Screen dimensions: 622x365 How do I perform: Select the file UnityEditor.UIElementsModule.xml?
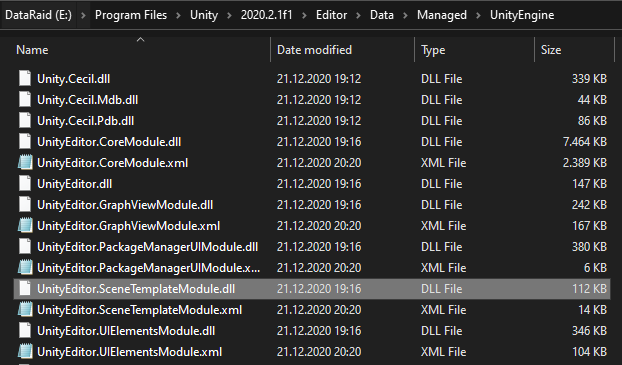[130, 352]
